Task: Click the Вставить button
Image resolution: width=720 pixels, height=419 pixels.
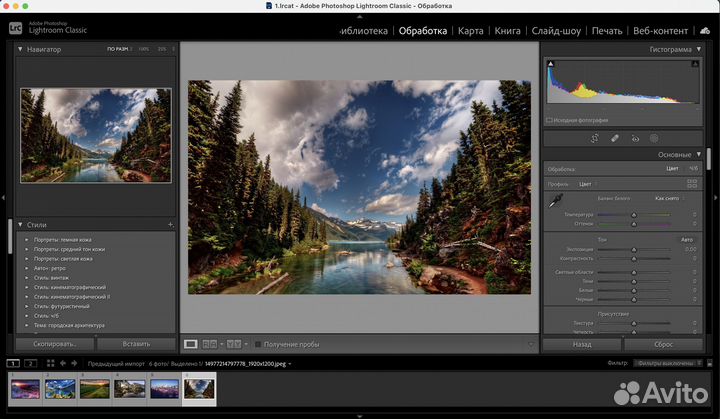Action: (136, 344)
